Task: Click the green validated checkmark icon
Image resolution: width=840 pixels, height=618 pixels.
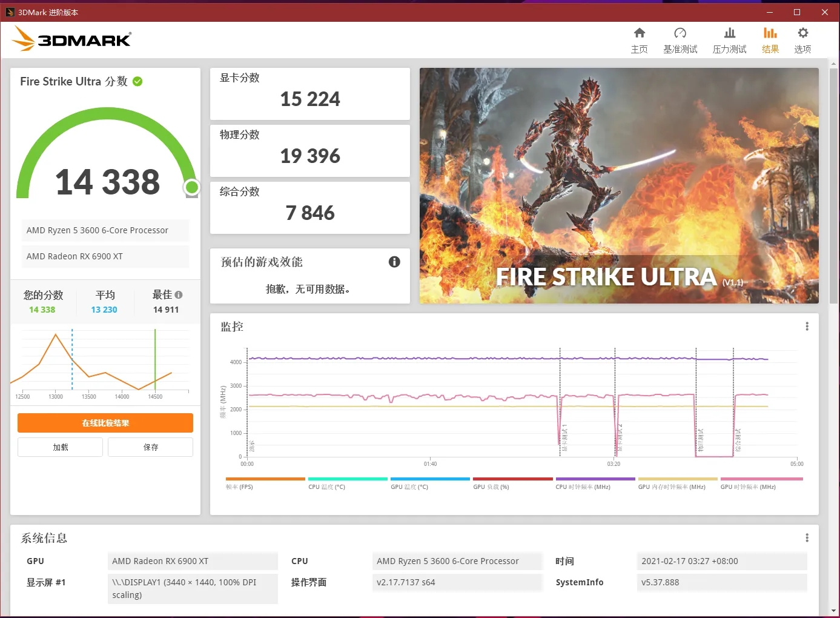Action: coord(137,81)
